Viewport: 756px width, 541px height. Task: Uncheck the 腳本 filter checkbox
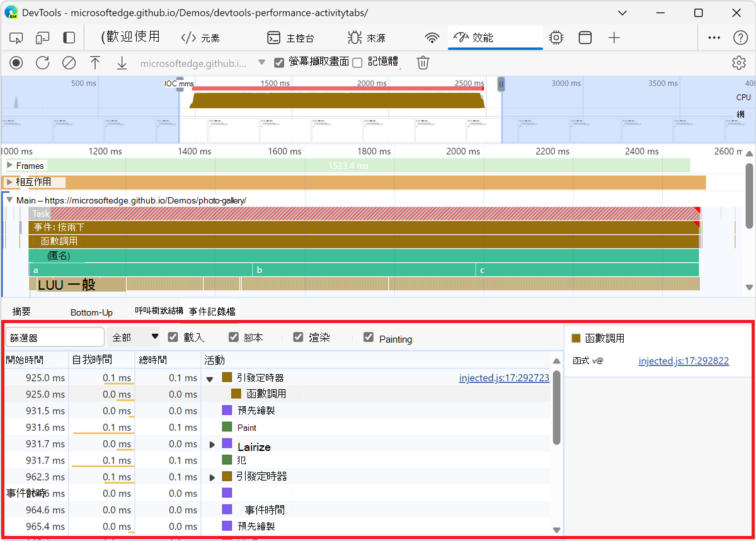(234, 338)
